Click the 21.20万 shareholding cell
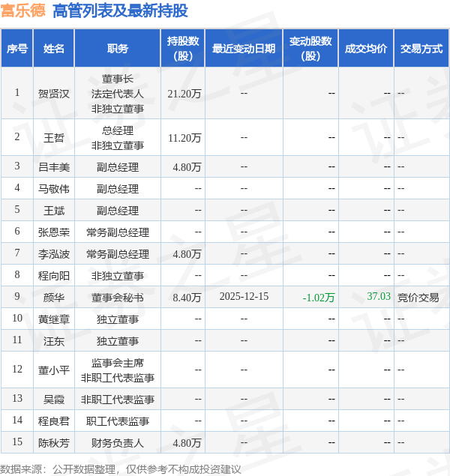Image resolution: width=450 pixels, height=476 pixels. pos(184,94)
